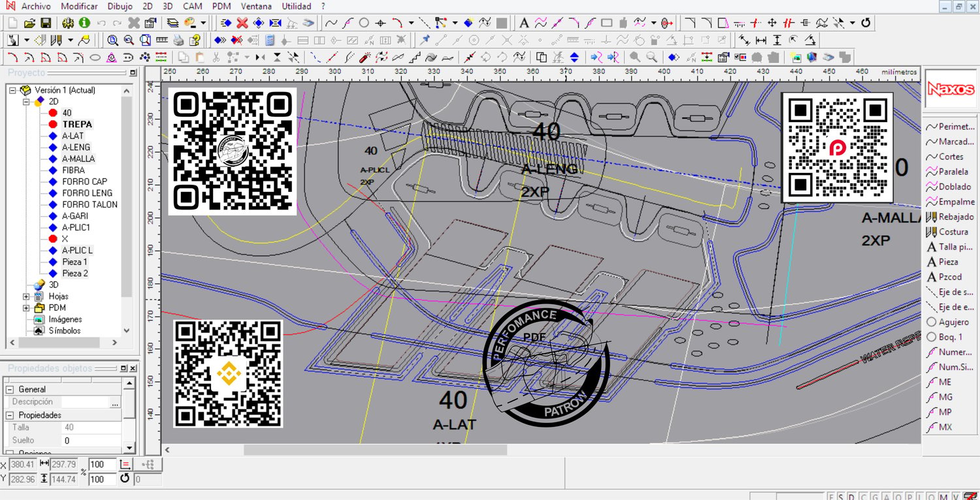Click the Descripción browse ellipsis button
Image resolution: width=980 pixels, height=500 pixels.
click(x=115, y=402)
